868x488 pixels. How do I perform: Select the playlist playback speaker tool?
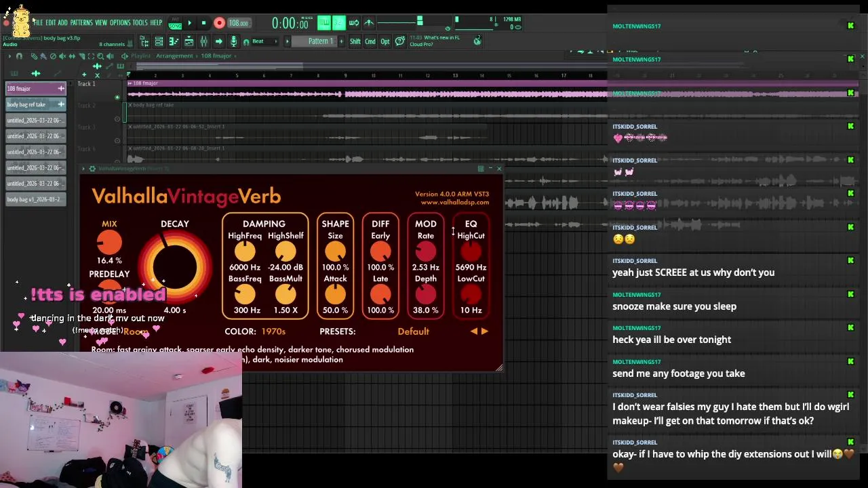click(x=110, y=56)
